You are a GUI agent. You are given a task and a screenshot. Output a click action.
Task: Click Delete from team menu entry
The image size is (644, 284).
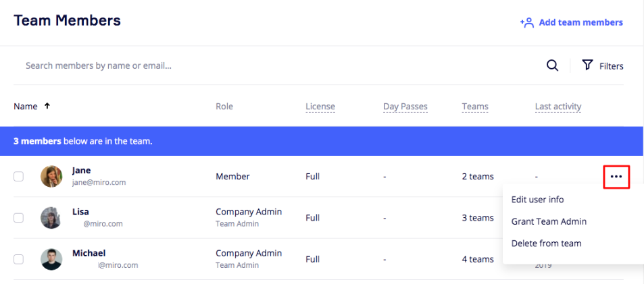tap(546, 243)
